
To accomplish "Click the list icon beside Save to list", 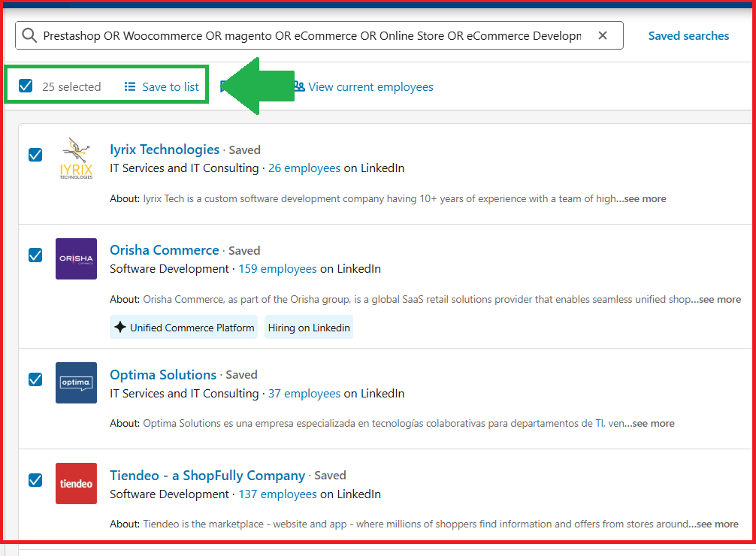I will [130, 86].
